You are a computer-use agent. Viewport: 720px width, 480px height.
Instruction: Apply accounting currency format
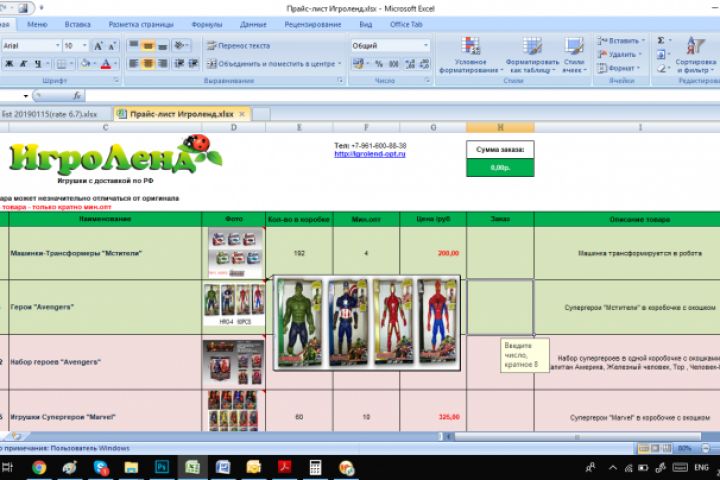point(358,64)
